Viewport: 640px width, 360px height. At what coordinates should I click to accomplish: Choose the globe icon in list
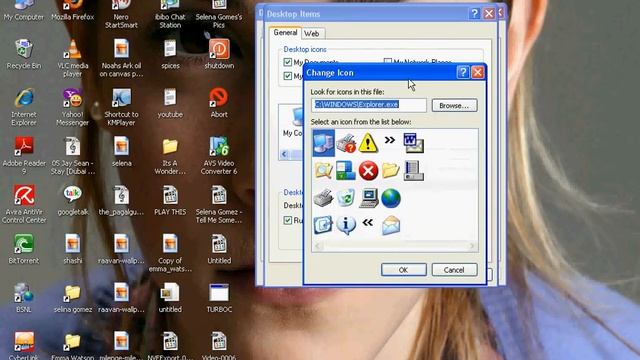tap(391, 198)
